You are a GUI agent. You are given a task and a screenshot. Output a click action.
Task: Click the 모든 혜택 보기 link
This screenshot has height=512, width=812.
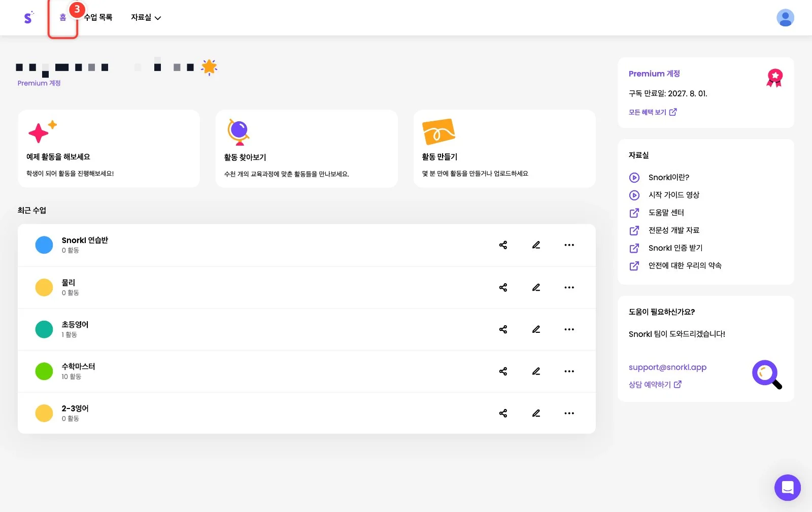click(653, 112)
